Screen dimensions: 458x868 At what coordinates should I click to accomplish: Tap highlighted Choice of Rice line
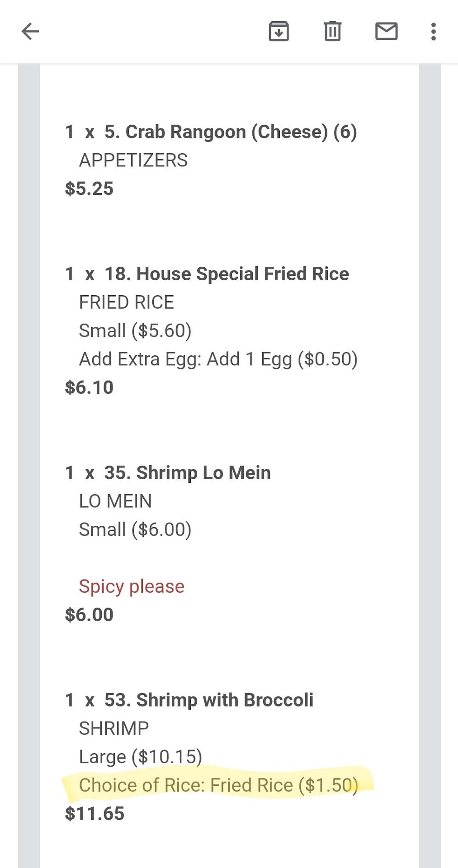(x=218, y=785)
